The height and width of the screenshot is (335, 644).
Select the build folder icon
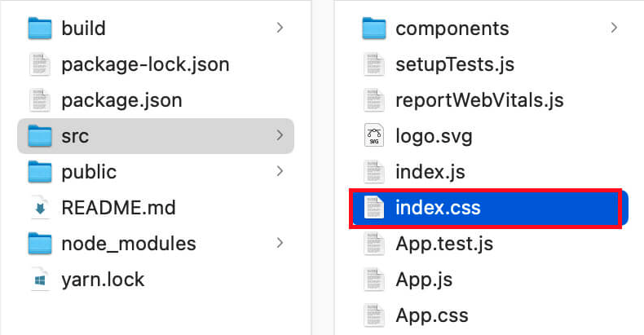tap(40, 29)
